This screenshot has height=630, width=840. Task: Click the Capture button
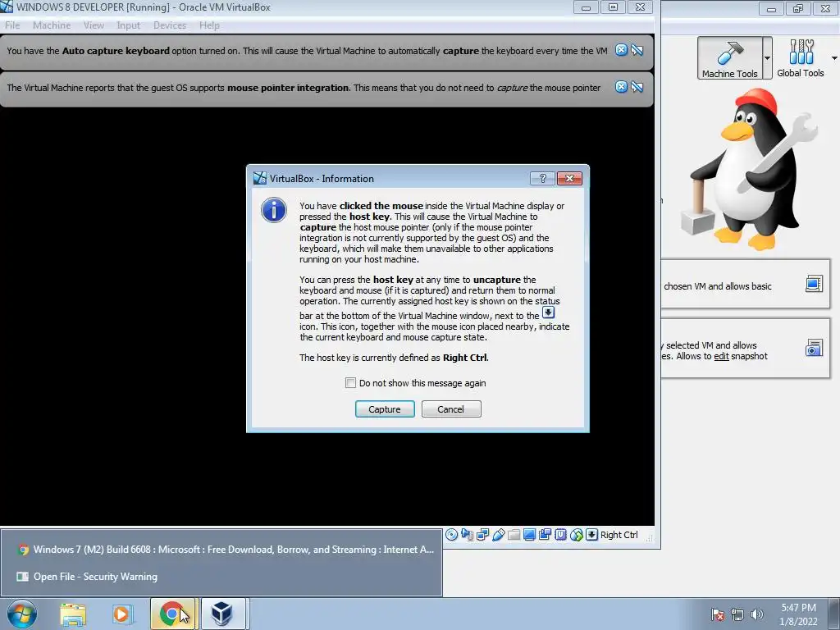point(385,409)
